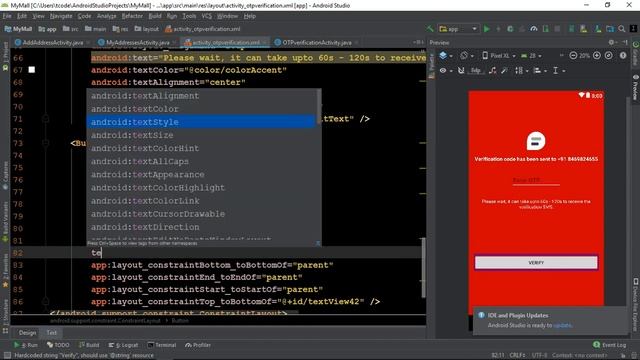The image size is (640, 360).
Task: Open Terminal tool window
Action: [x=162, y=345]
